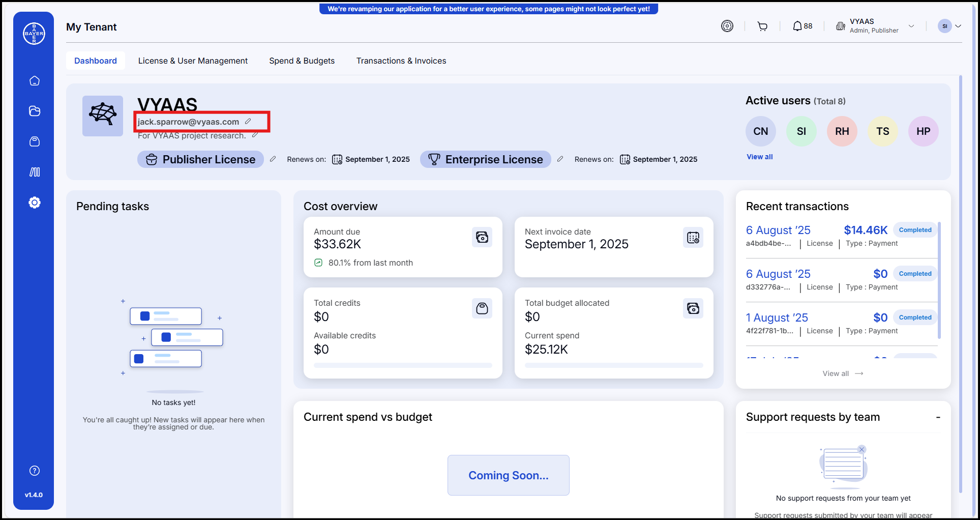Switch to the Dashboard tab

[96, 61]
